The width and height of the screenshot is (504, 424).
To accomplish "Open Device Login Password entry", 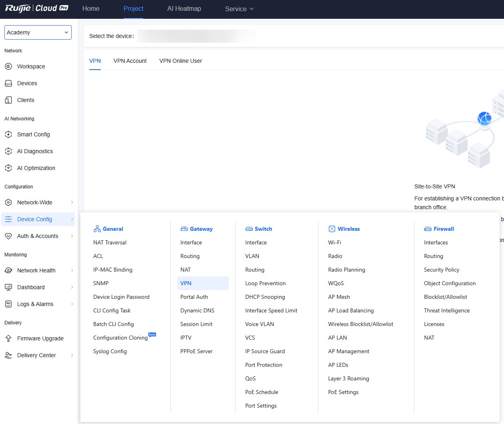I will pos(121,297).
